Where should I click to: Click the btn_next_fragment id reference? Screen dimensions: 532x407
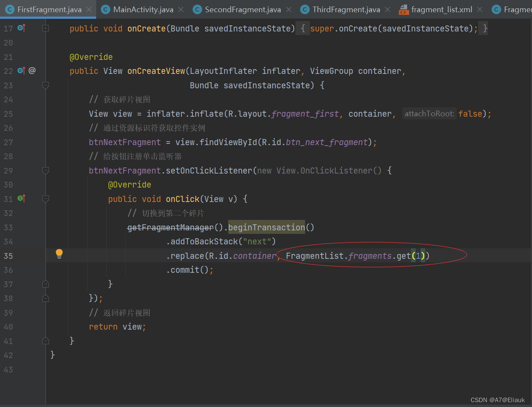coord(327,142)
